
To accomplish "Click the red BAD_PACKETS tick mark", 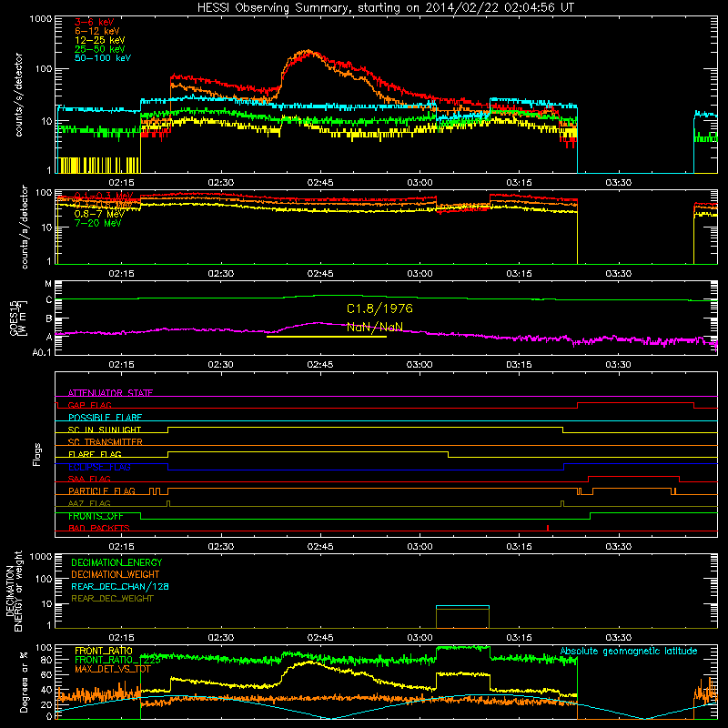I will (x=548, y=528).
